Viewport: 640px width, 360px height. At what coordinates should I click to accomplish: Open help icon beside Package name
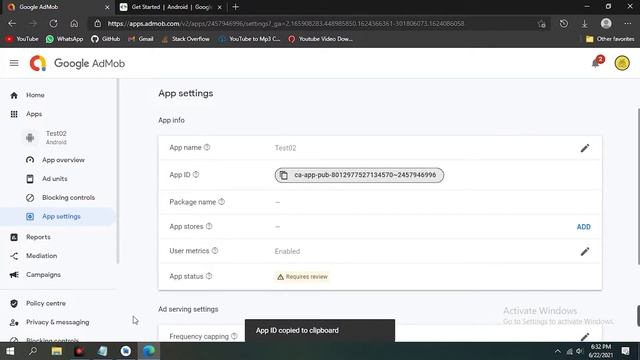pyautogui.click(x=222, y=202)
